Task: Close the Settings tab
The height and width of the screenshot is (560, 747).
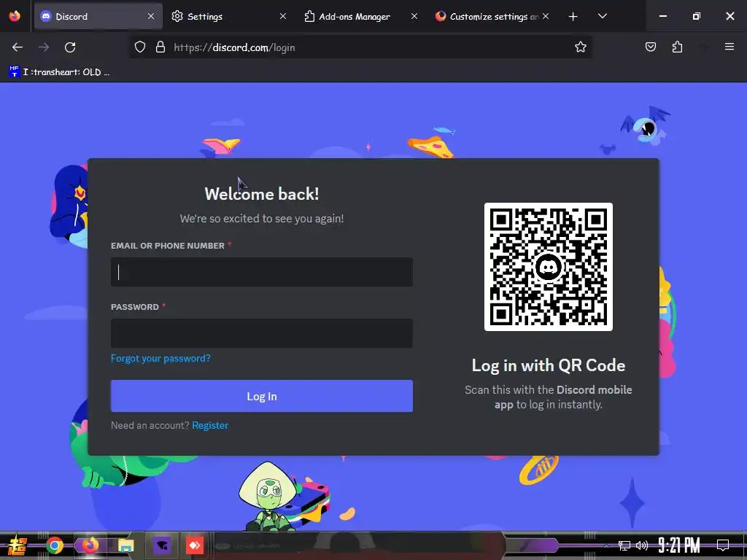Action: click(x=283, y=16)
